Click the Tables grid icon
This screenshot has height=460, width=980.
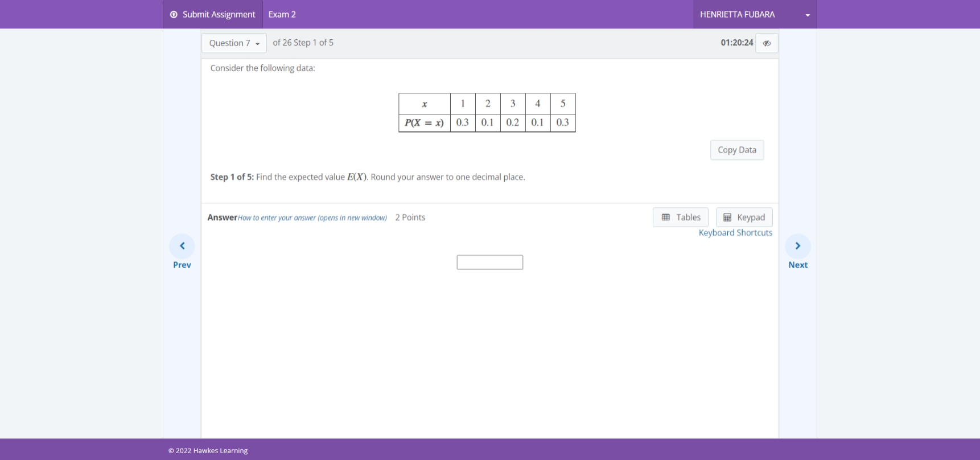click(666, 217)
